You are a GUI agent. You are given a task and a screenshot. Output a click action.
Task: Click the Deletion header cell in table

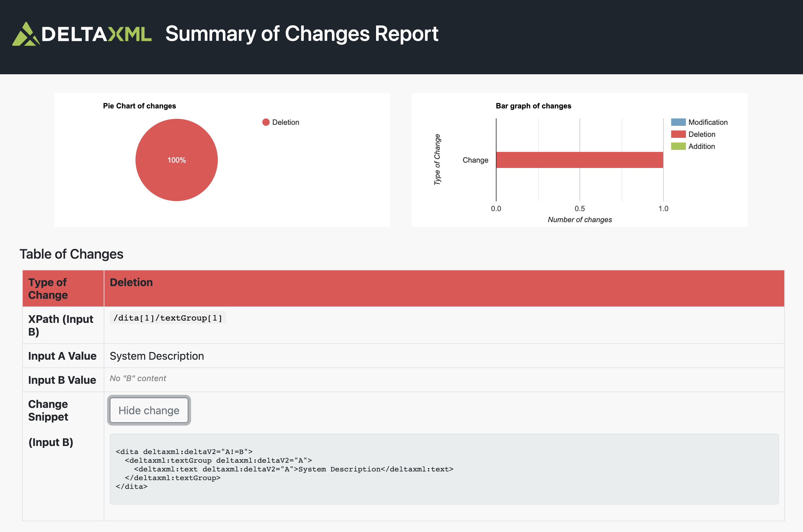tap(131, 282)
